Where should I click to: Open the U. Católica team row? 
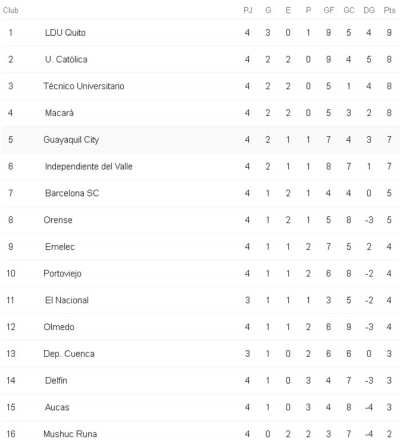[200, 59]
